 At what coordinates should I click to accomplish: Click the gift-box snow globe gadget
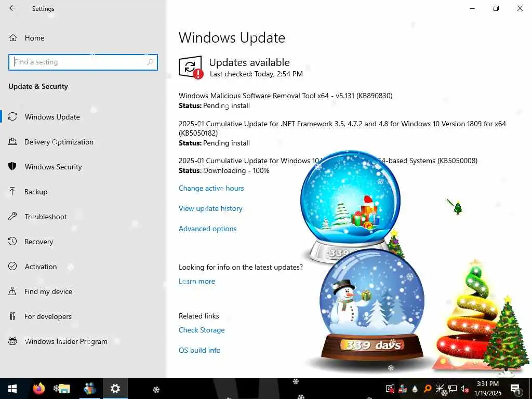point(351,200)
